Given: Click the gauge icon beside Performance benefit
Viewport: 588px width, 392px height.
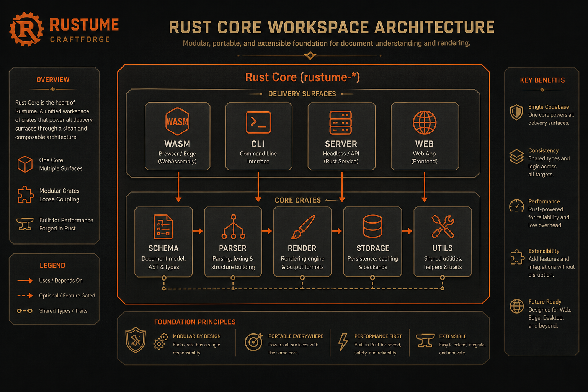Looking at the screenshot, I should 516,206.
